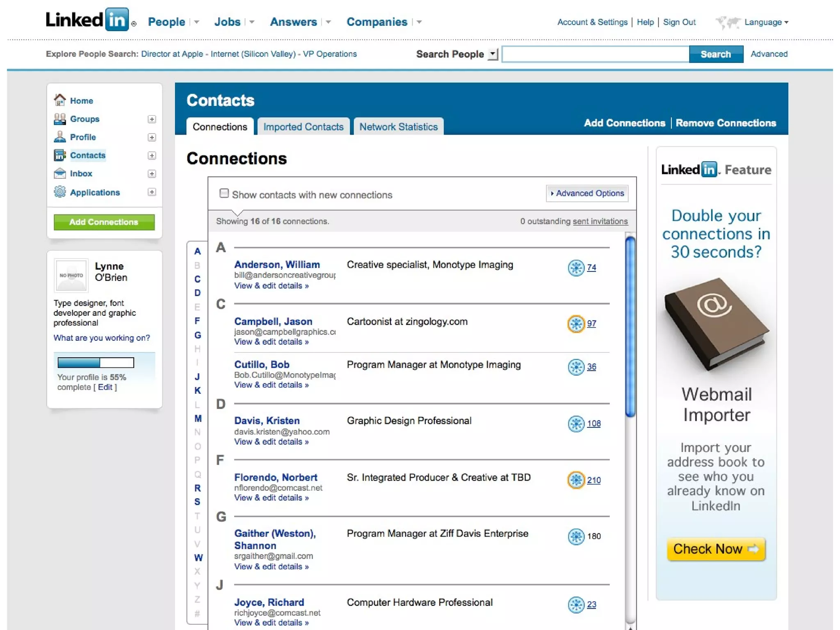Click the profile completeness progress bar
Viewport: 840px width, 630px height.
tap(96, 363)
